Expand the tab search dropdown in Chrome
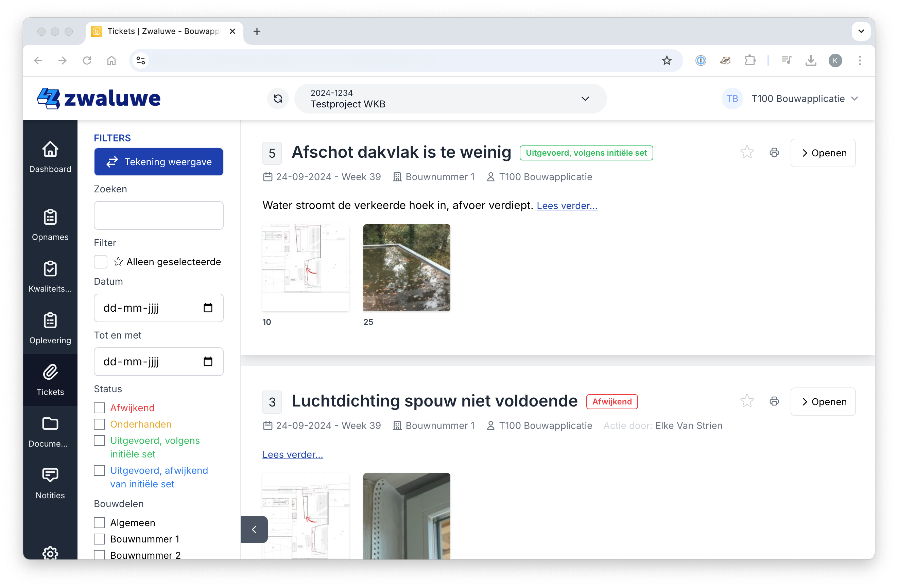Viewport: 898px width, 588px height. coord(861,31)
